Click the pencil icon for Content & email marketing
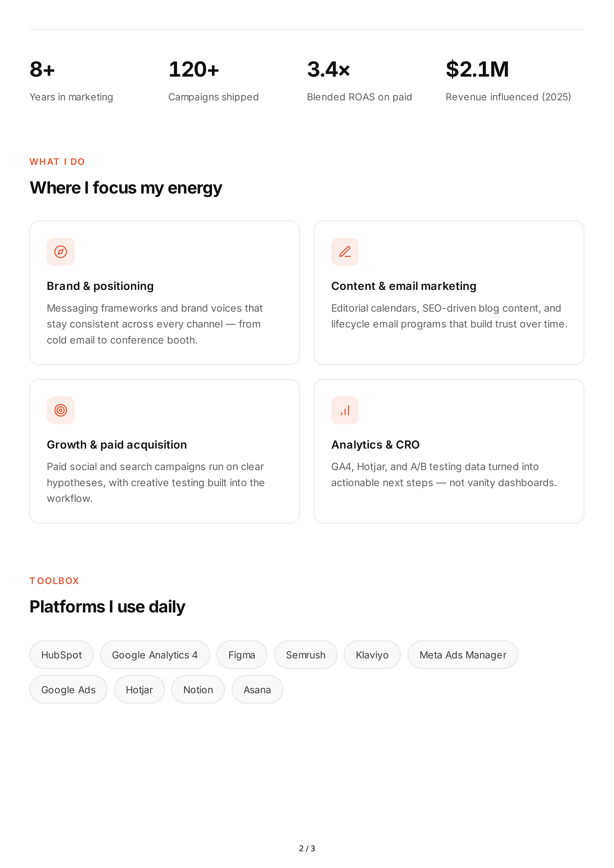The width and height of the screenshot is (614, 868). (345, 252)
